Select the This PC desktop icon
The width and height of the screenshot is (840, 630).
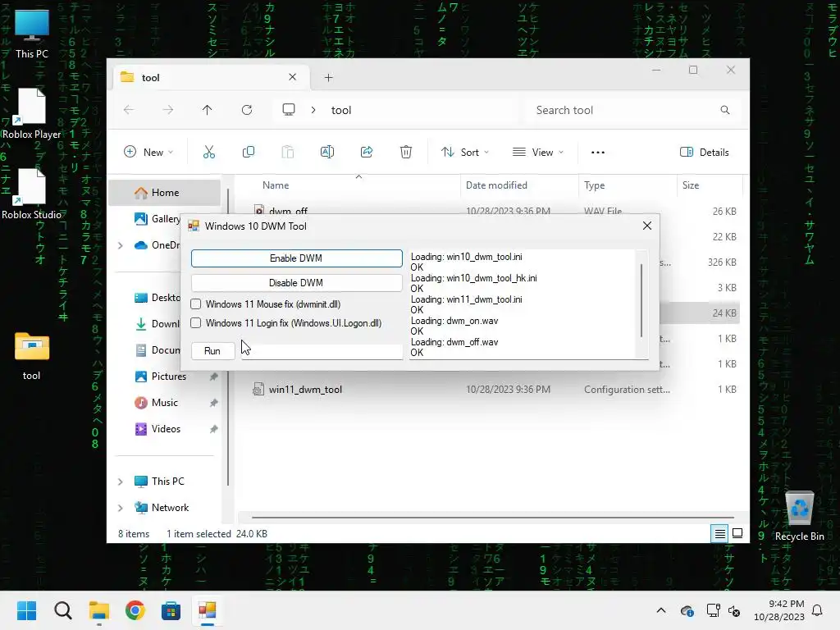click(x=32, y=33)
